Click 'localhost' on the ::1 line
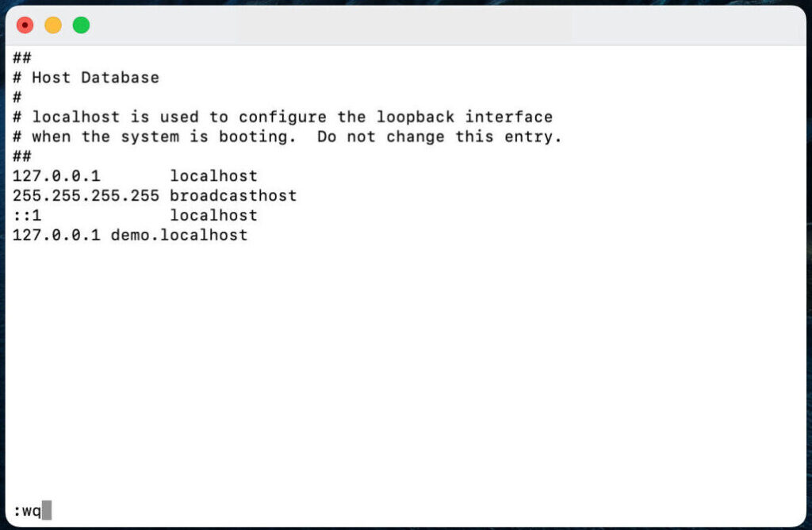This screenshot has height=530, width=812. point(213,216)
